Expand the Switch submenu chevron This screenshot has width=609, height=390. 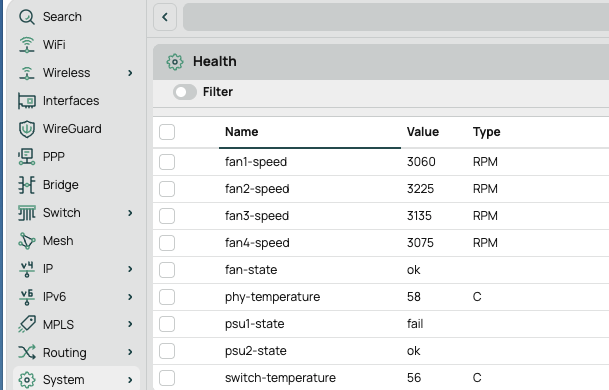pos(130,213)
